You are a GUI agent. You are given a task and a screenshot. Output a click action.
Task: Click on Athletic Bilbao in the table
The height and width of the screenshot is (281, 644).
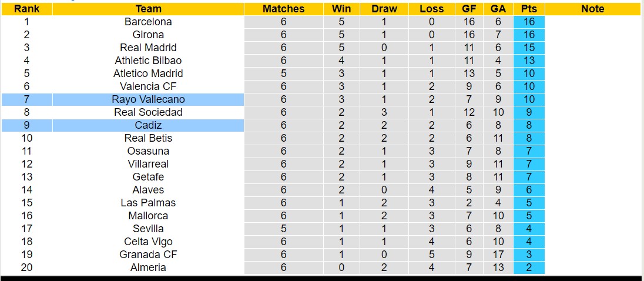(x=148, y=61)
